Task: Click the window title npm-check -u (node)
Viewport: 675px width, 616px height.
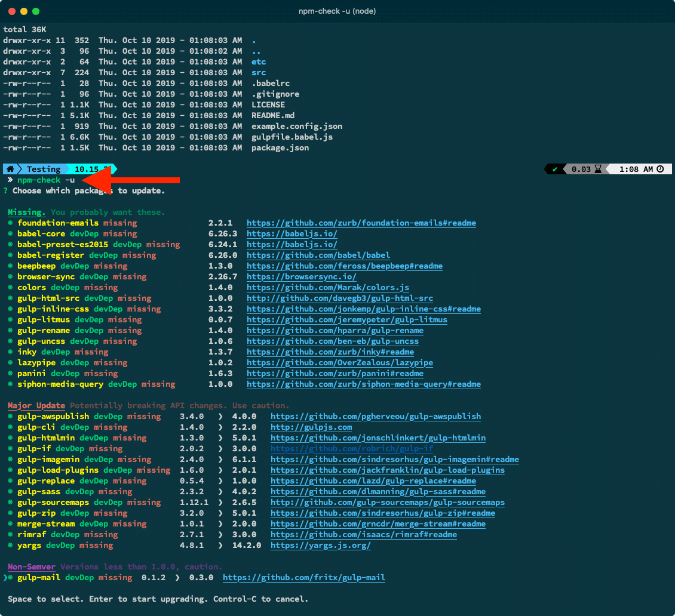Action: [x=337, y=11]
